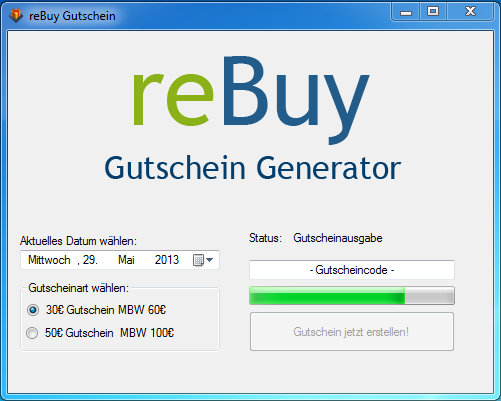This screenshot has height=401, width=501.
Task: Click the reBuy Gutschein title bar icon
Action: point(16,16)
